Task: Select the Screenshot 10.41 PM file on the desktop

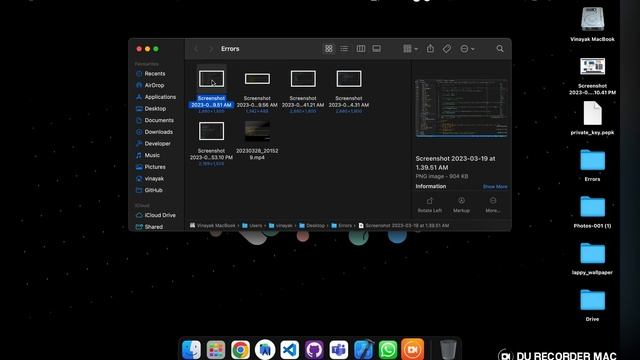Action: 592,67
